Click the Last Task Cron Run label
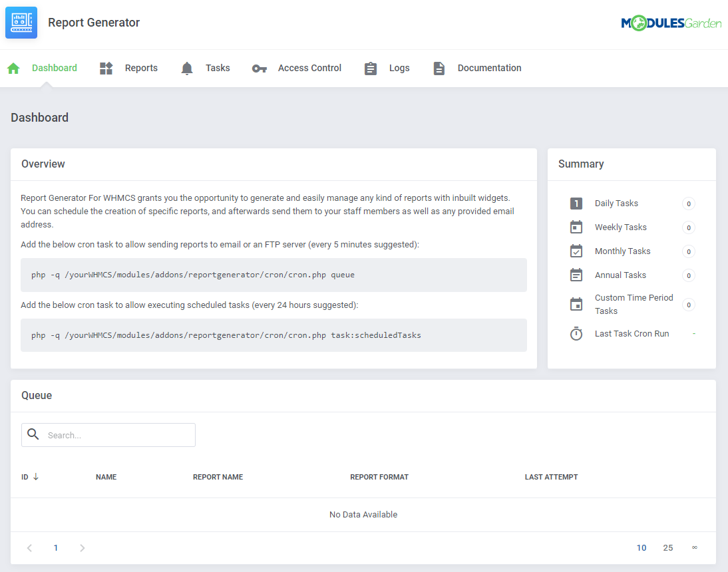728x572 pixels. [632, 333]
